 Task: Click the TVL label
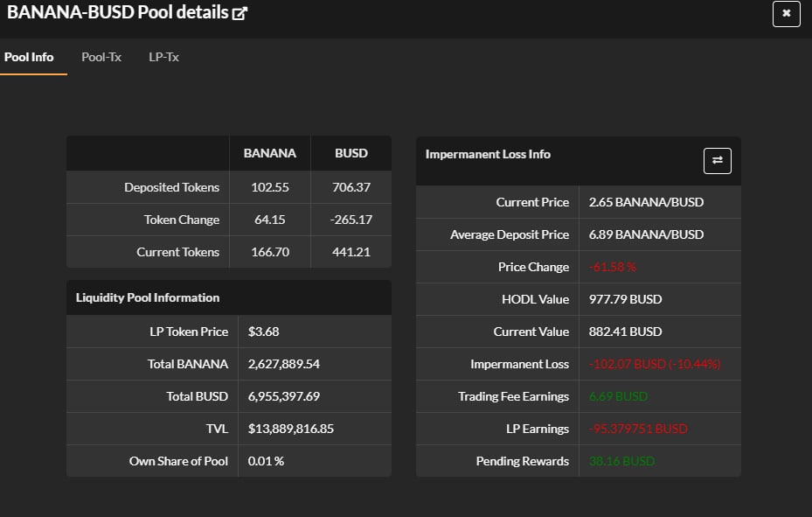pyautogui.click(x=217, y=429)
